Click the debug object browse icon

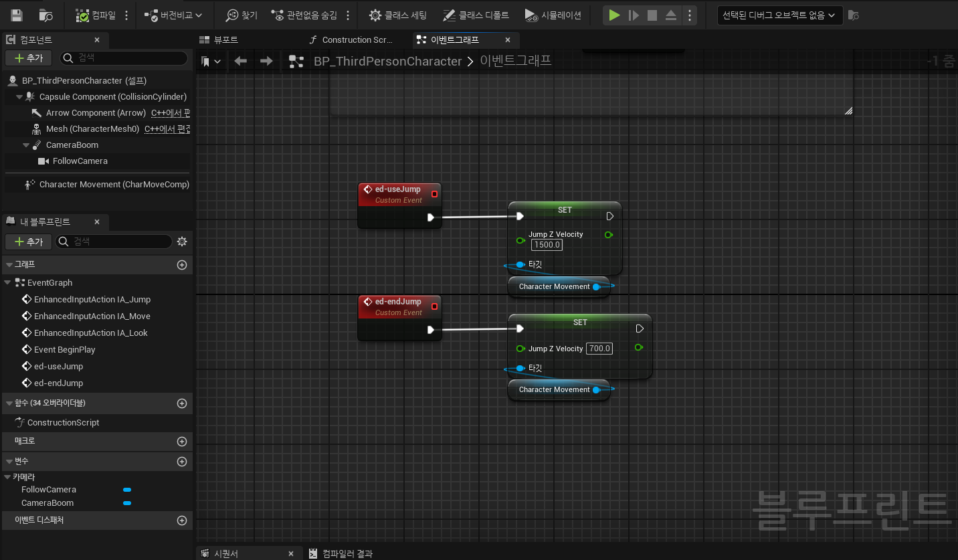point(854,15)
